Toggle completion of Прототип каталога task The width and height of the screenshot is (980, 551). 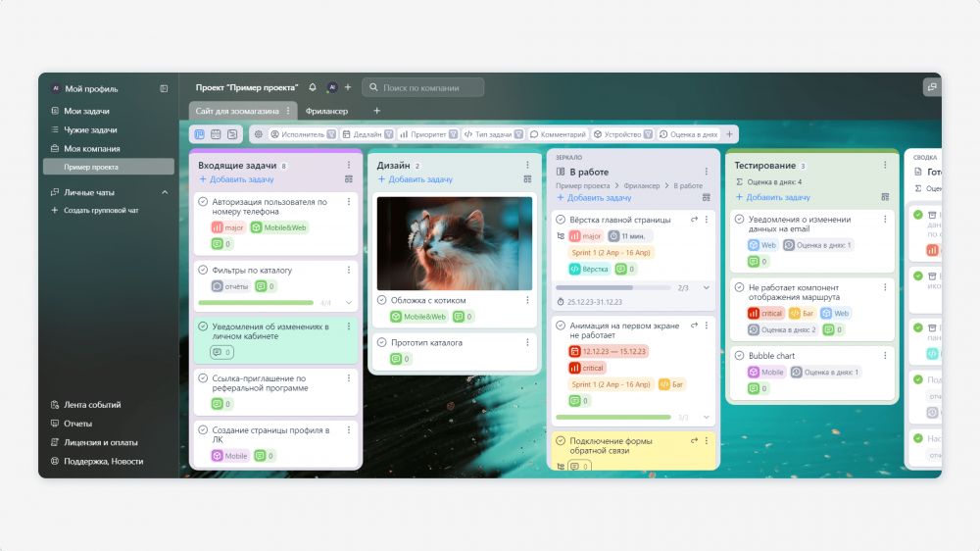tap(382, 343)
